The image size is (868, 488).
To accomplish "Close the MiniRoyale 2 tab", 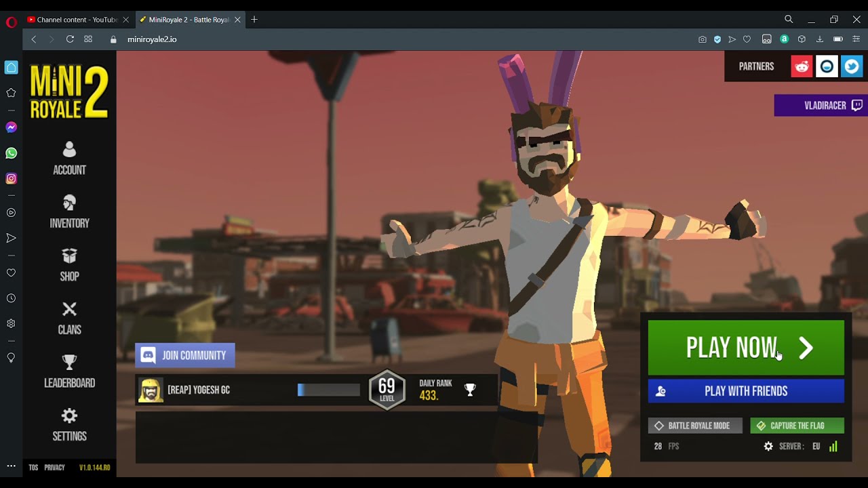I will click(x=237, y=20).
